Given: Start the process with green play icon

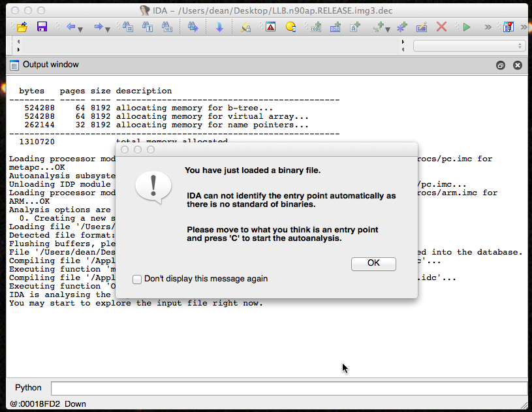Looking at the screenshot, I should pos(467,27).
